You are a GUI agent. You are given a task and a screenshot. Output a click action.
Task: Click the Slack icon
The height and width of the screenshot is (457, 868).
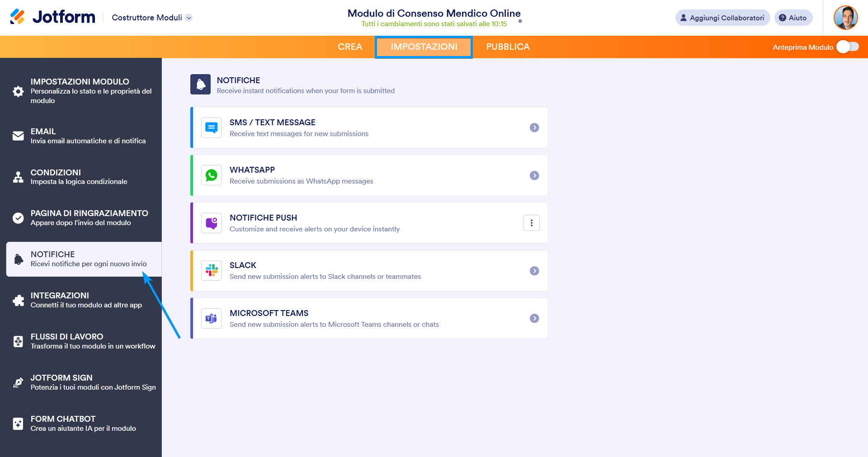pyautogui.click(x=211, y=271)
